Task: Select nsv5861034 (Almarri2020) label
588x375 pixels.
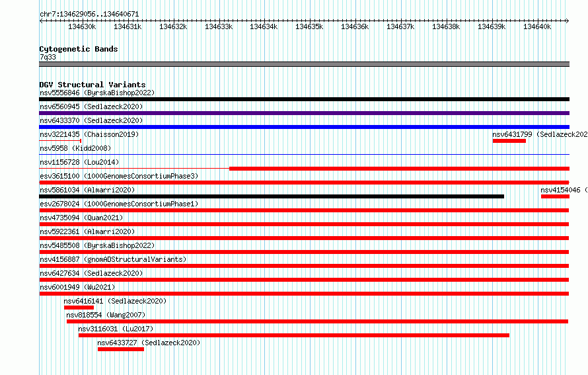Action: point(87,190)
